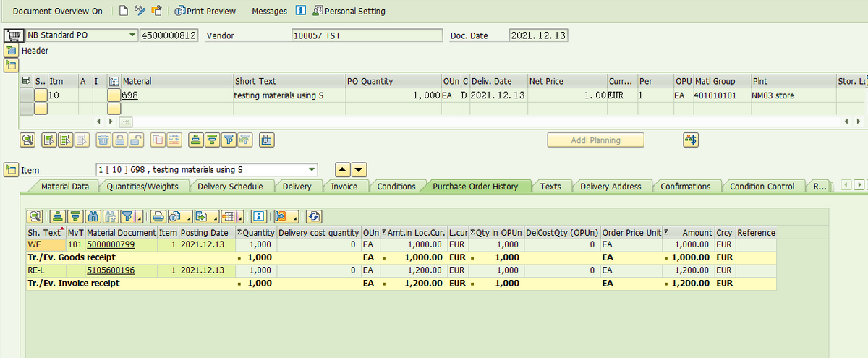Open the Delivery Address tab
This screenshot has width=868, height=358.
pos(610,187)
